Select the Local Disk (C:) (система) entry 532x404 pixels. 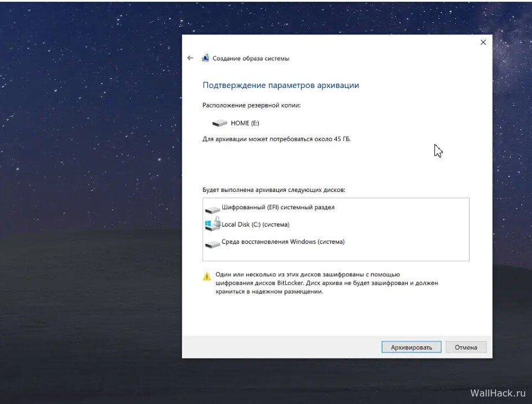click(x=255, y=224)
